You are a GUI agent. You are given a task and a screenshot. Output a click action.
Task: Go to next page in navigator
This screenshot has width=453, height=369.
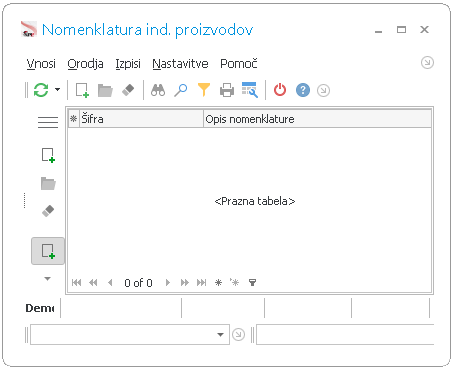(184, 283)
